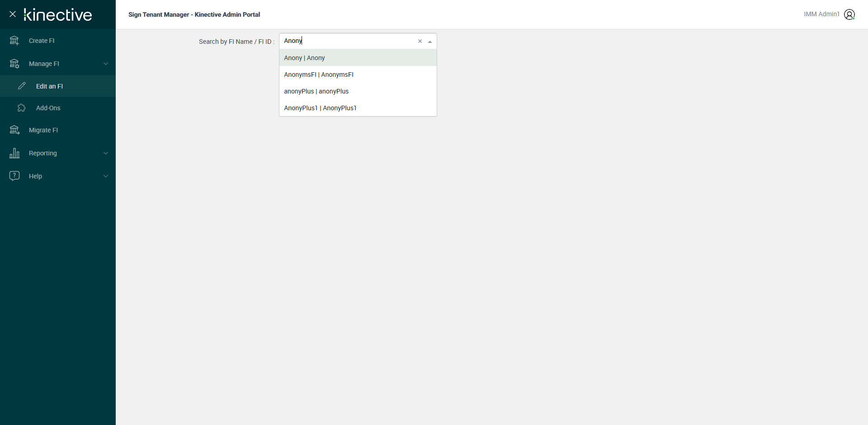Collapse the FI search dropdown arrow
Screen dimensions: 868x425
point(430,42)
